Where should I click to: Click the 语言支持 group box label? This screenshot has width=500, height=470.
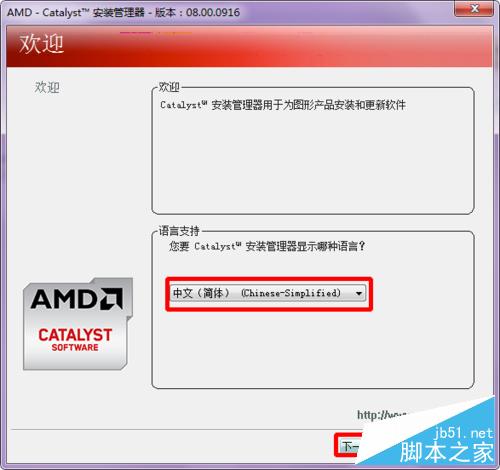[179, 231]
